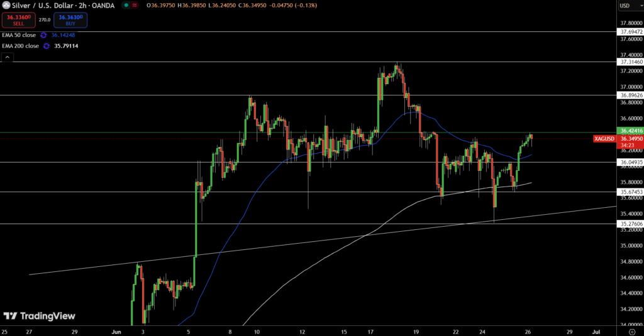
Task: Click the 35.27606 support line price tag
Action: tap(631, 224)
